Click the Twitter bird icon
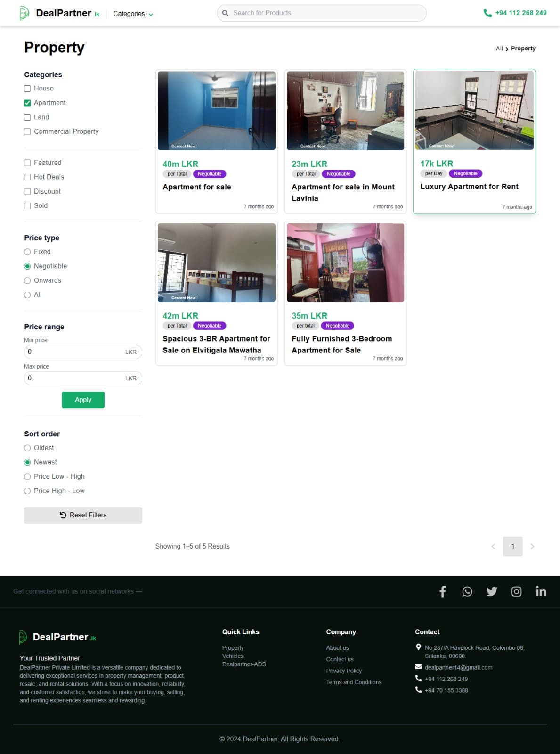Image resolution: width=560 pixels, height=754 pixels. point(491,591)
